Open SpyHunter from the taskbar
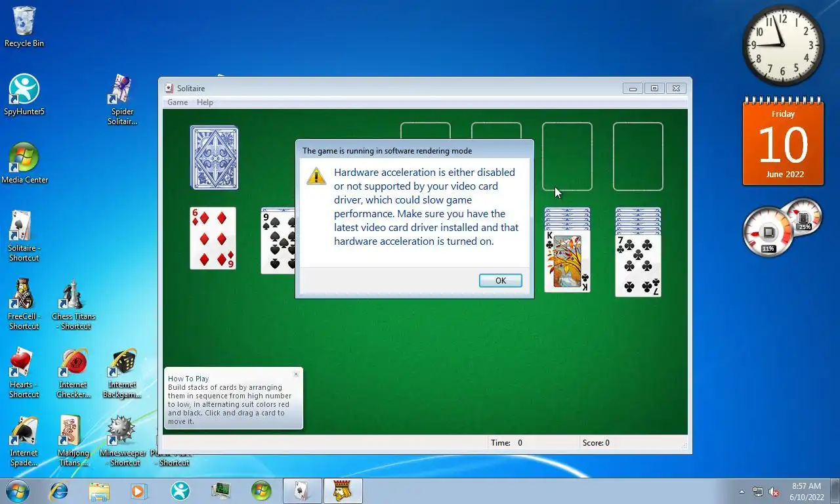This screenshot has width=840, height=504. tap(180, 491)
